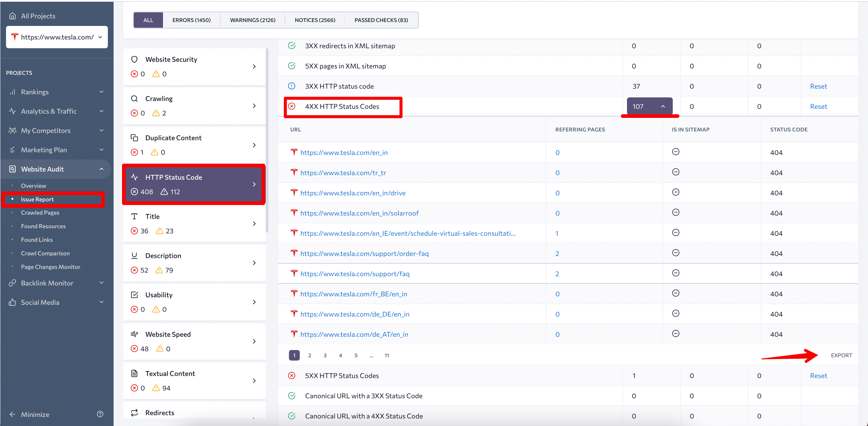868x426 pixels.
Task: Expand the Marketing Plan chevron
Action: (102, 150)
